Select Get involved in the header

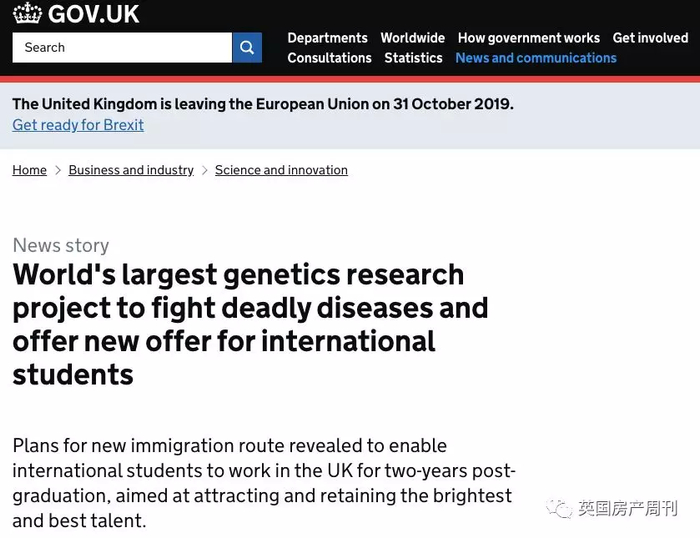(x=650, y=38)
